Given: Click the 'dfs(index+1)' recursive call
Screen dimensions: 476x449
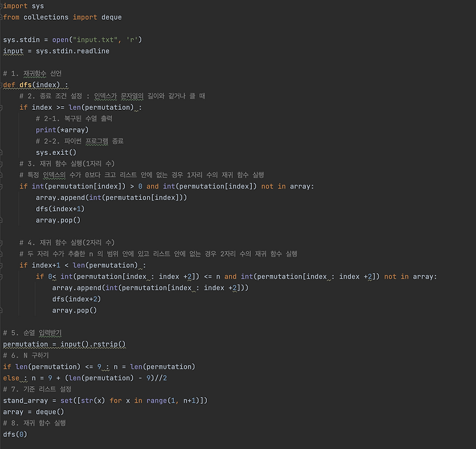Looking at the screenshot, I should click(60, 209).
